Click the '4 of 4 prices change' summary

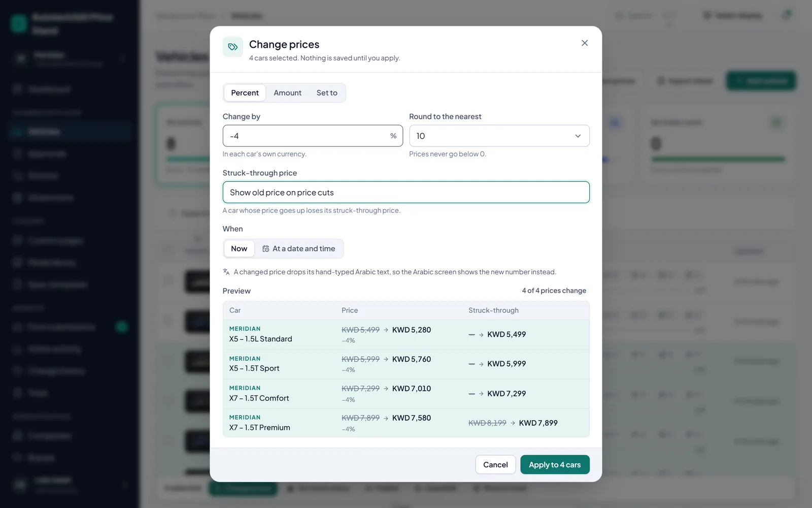click(x=554, y=291)
